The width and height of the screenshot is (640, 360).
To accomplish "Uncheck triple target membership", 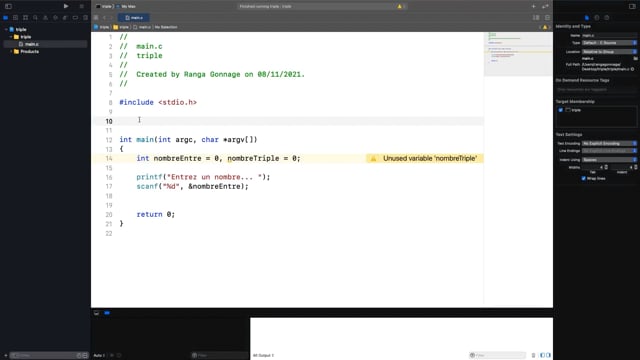I will pyautogui.click(x=560, y=110).
